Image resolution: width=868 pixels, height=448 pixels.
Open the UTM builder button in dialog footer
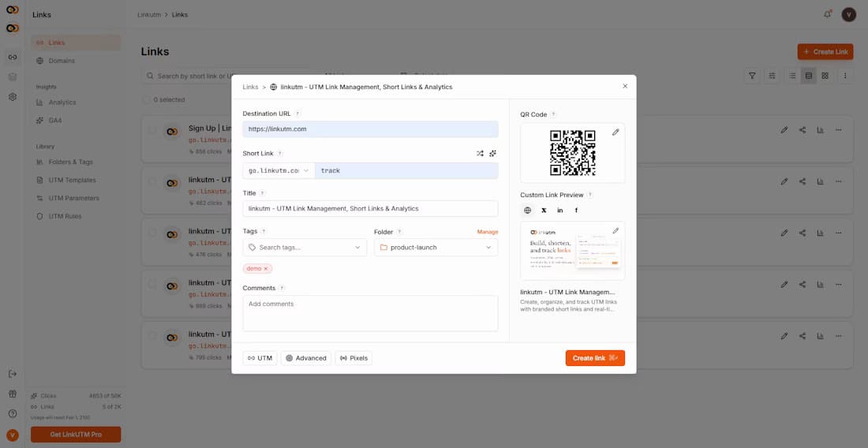tap(260, 358)
